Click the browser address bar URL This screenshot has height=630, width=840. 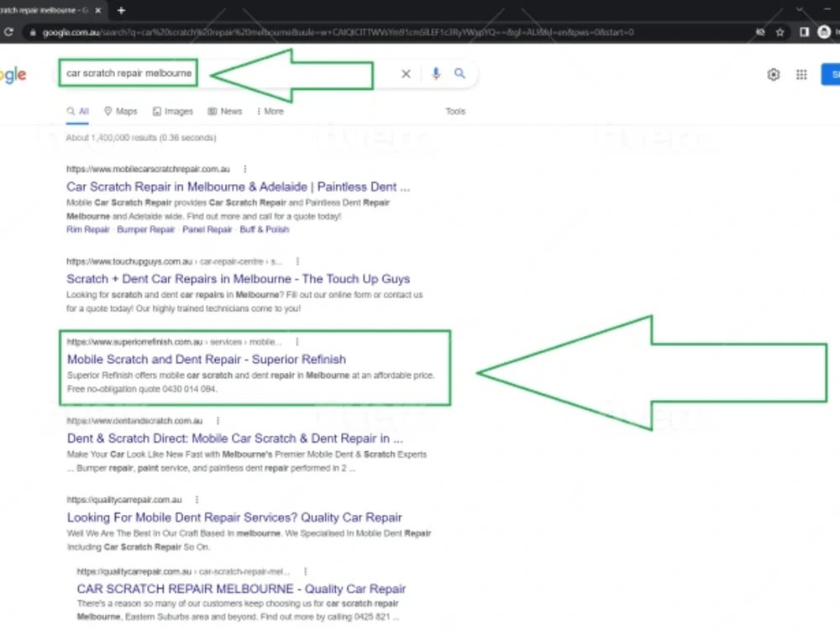[338, 32]
